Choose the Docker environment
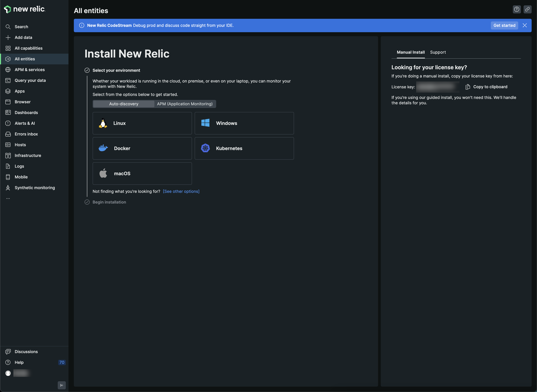This screenshot has width=537, height=392. (142, 148)
